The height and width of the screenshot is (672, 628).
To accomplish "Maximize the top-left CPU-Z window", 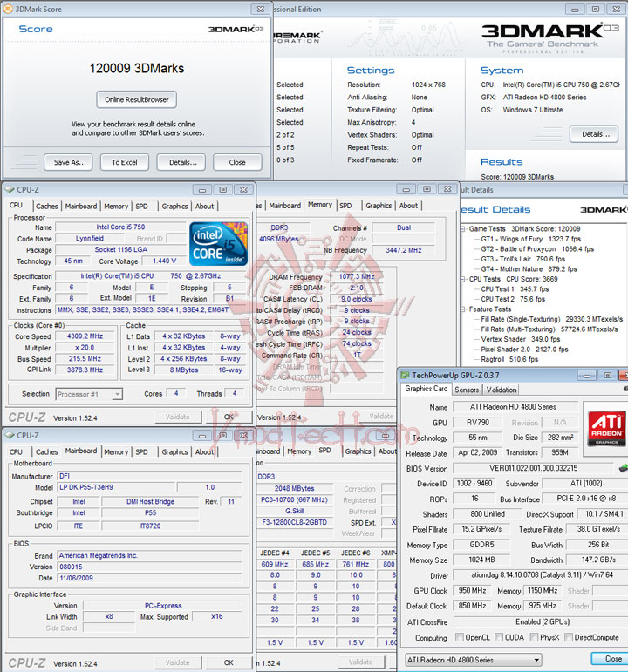I will (222, 189).
